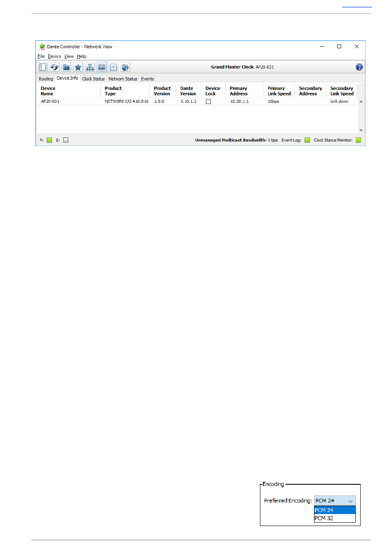This screenshot has width=392, height=559.
Task: Click primary address 10.20.1.1
Action: [x=239, y=101]
